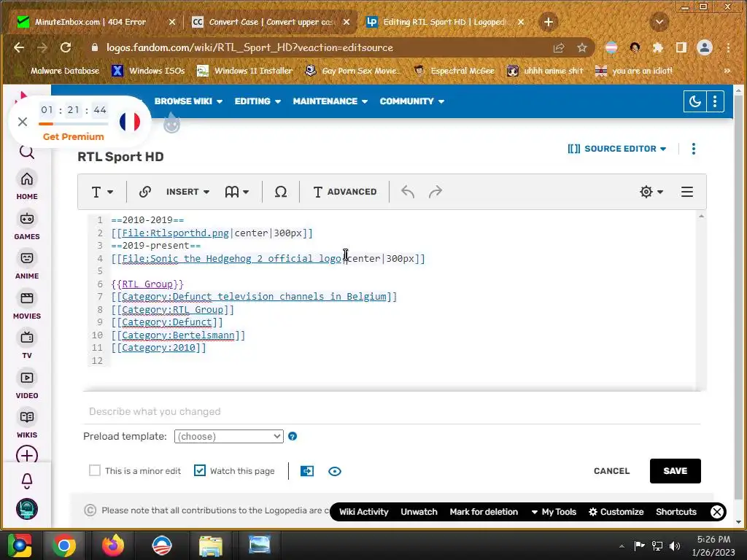This screenshot has height=560, width=747.
Task: Cancel the edit
Action: click(x=612, y=471)
